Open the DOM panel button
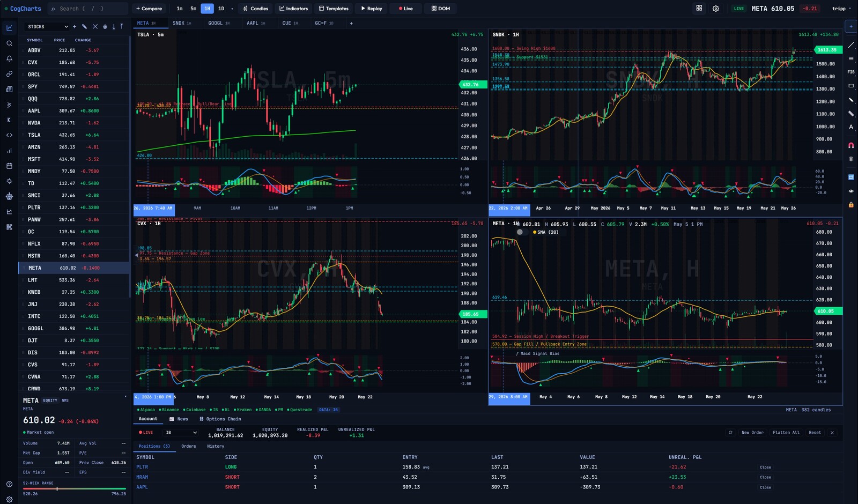Screen dimensions: 858x504 (x=441, y=9)
